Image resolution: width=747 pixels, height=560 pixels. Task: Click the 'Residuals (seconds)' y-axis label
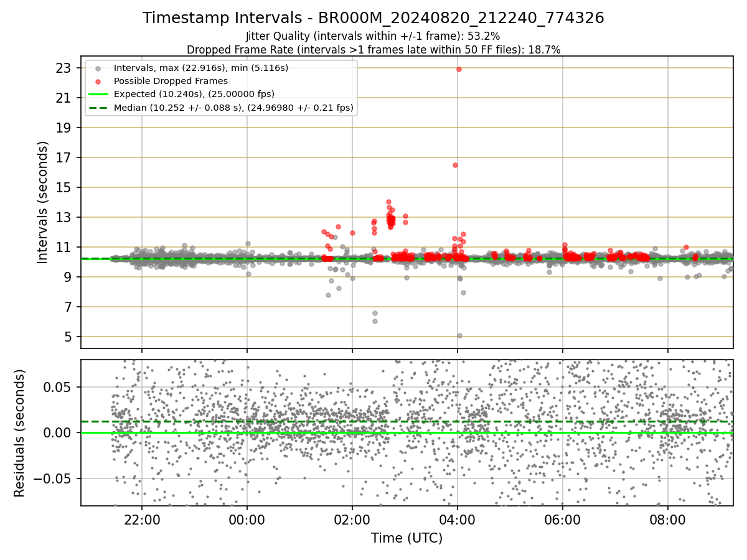[x=20, y=433]
